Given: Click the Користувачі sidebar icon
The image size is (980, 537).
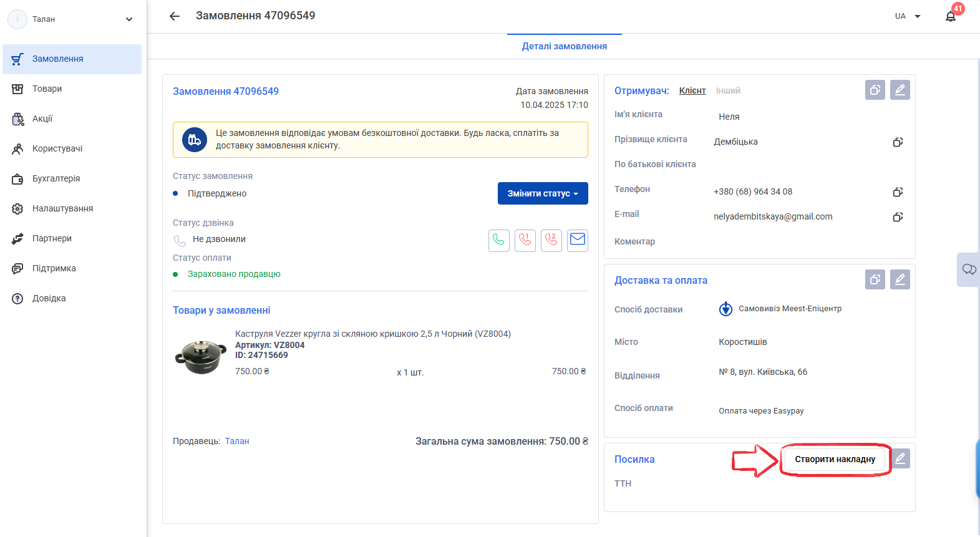Looking at the screenshot, I should pyautogui.click(x=17, y=148).
